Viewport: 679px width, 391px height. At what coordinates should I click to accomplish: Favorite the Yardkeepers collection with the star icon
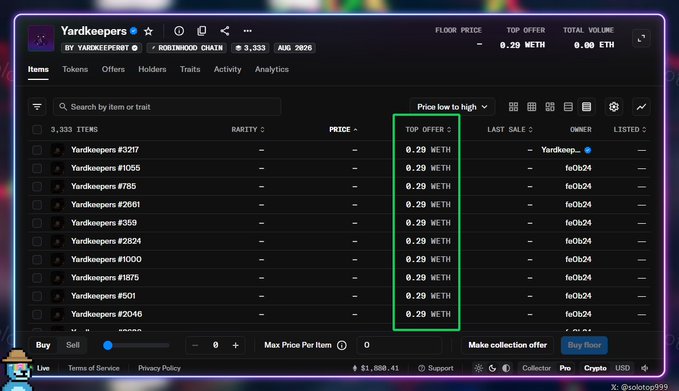(x=149, y=31)
